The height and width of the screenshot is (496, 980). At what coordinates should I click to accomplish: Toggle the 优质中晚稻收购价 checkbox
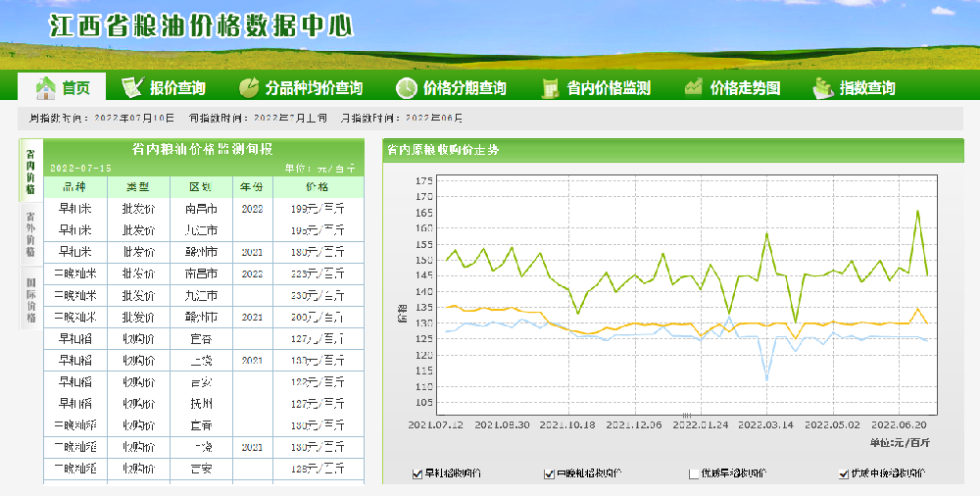coord(844,474)
